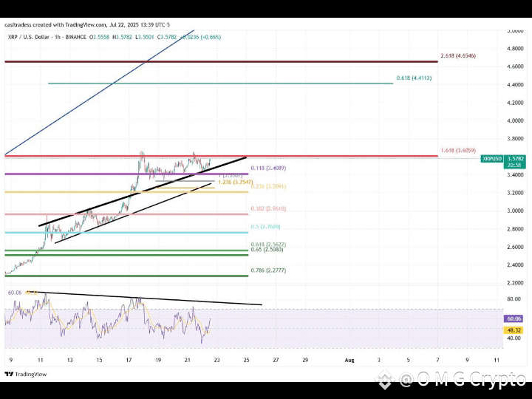Screen dimensions: 532x399
Task: Click the 40.00 RSI axis label
Action: [x=514, y=338]
